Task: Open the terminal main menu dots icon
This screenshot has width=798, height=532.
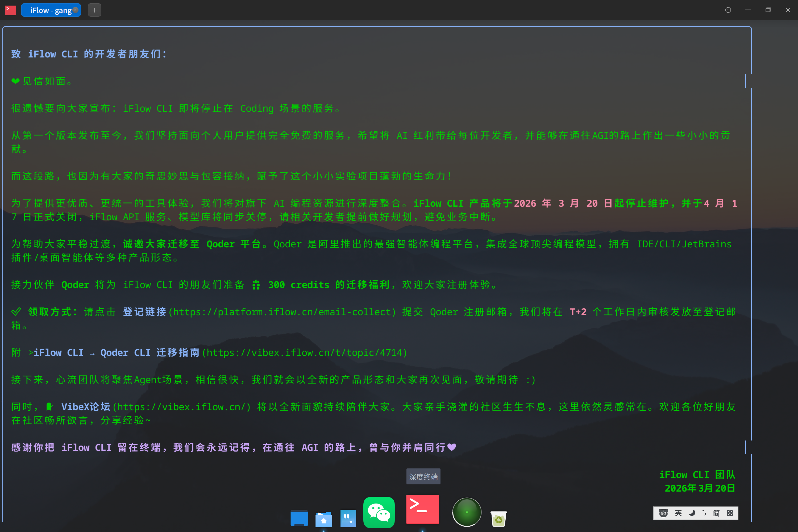Action: point(728,10)
